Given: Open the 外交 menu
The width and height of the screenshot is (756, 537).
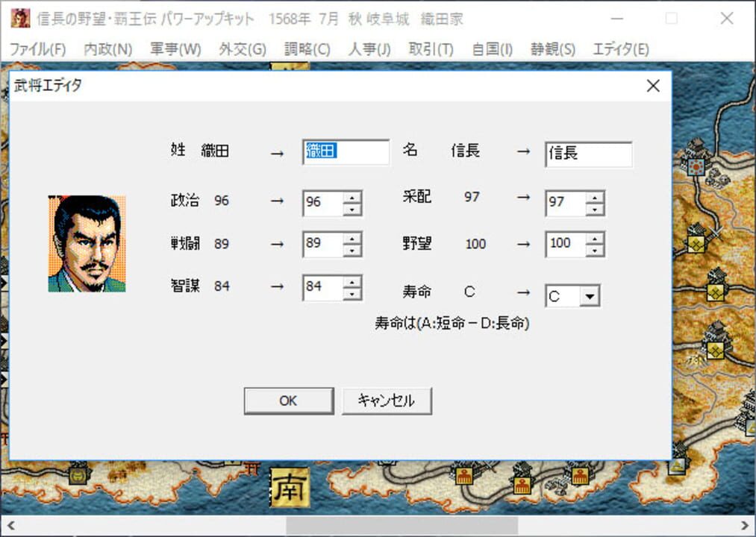Looking at the screenshot, I should (x=242, y=49).
